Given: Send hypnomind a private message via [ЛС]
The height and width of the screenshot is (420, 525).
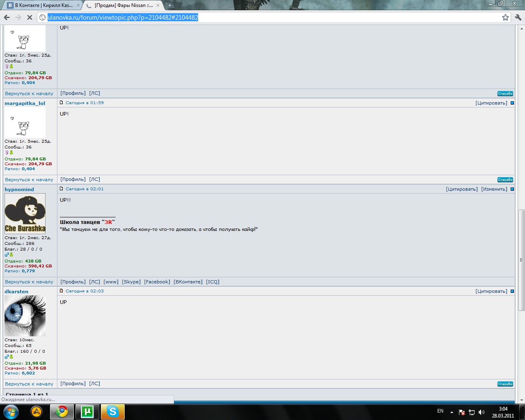Looking at the screenshot, I should click(x=95, y=282).
